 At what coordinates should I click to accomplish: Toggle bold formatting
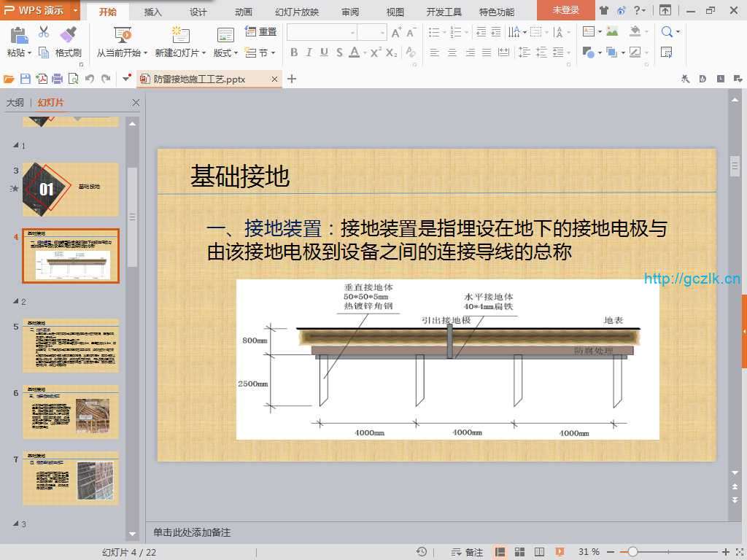(294, 52)
